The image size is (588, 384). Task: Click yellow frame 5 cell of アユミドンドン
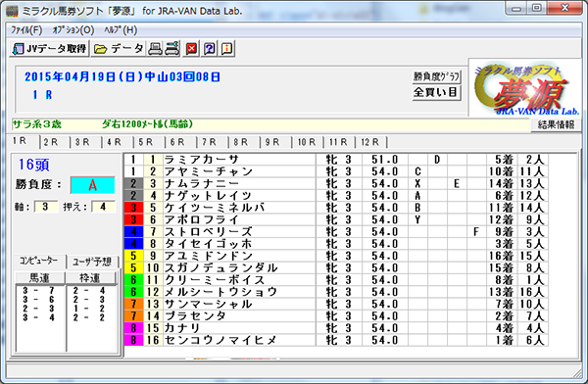pyautogui.click(x=133, y=256)
